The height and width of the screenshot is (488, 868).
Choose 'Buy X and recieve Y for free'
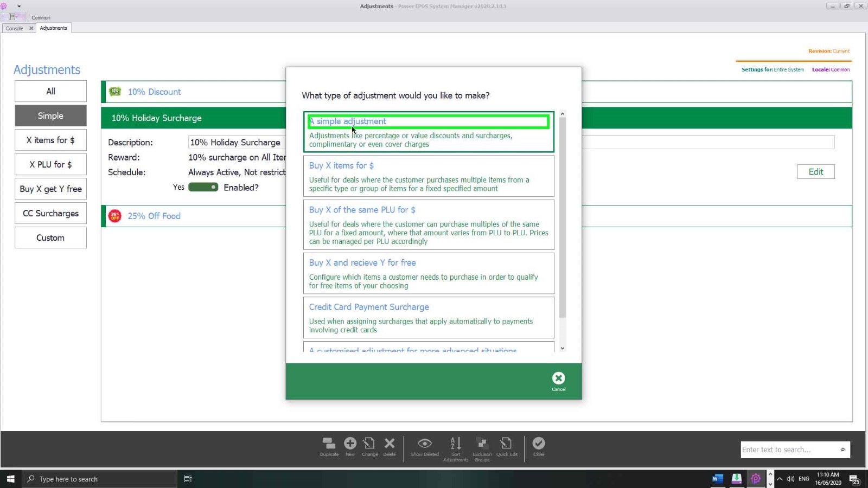pos(429,273)
